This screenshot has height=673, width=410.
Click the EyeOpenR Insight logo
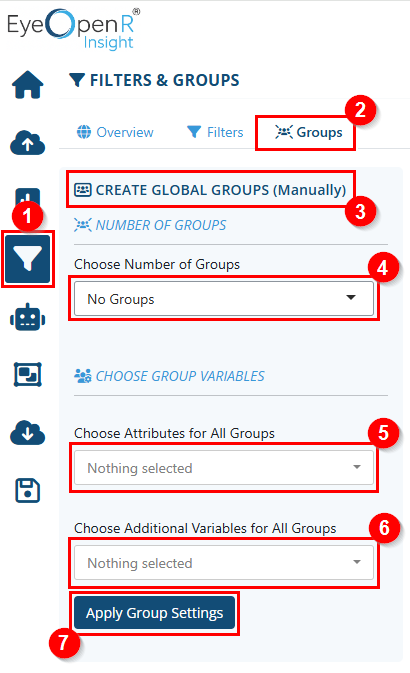click(73, 29)
